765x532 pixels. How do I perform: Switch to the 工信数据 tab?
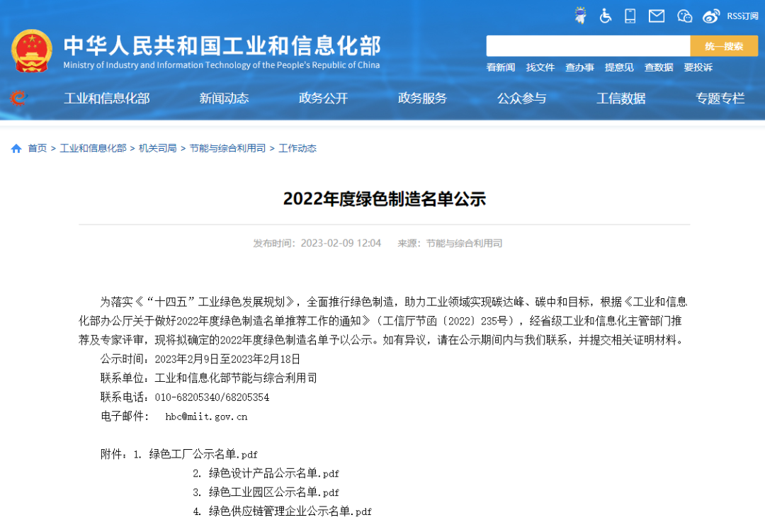[x=621, y=98]
